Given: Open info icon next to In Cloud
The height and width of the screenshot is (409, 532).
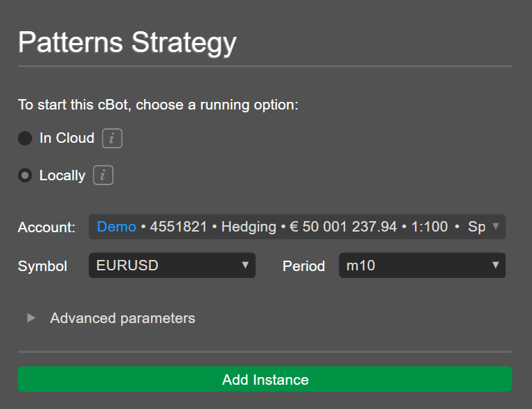Looking at the screenshot, I should 112,138.
